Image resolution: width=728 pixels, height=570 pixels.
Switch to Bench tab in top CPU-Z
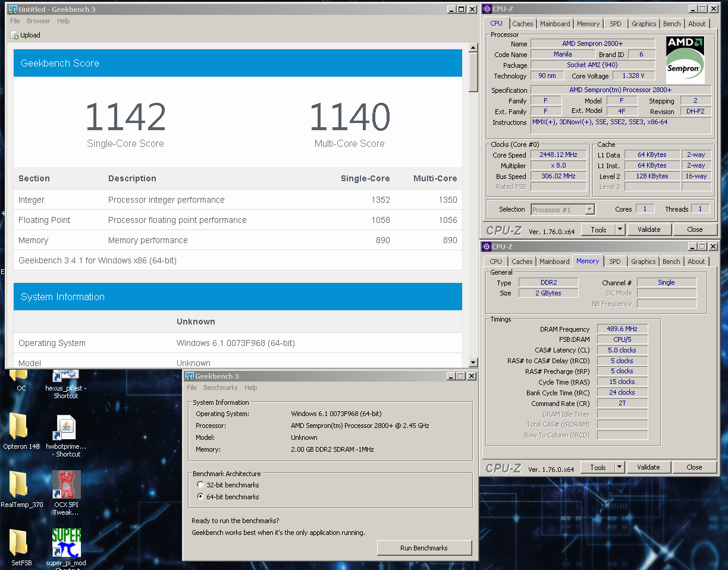click(x=672, y=24)
